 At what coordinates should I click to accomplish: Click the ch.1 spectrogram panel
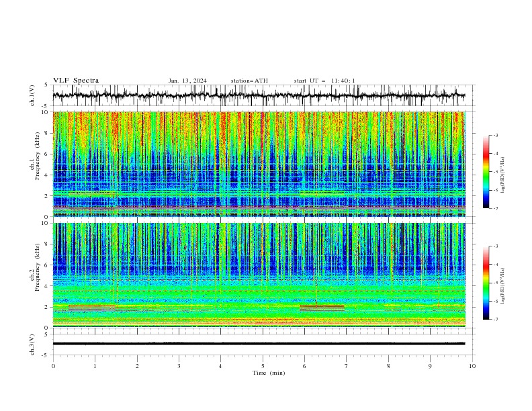259,164
